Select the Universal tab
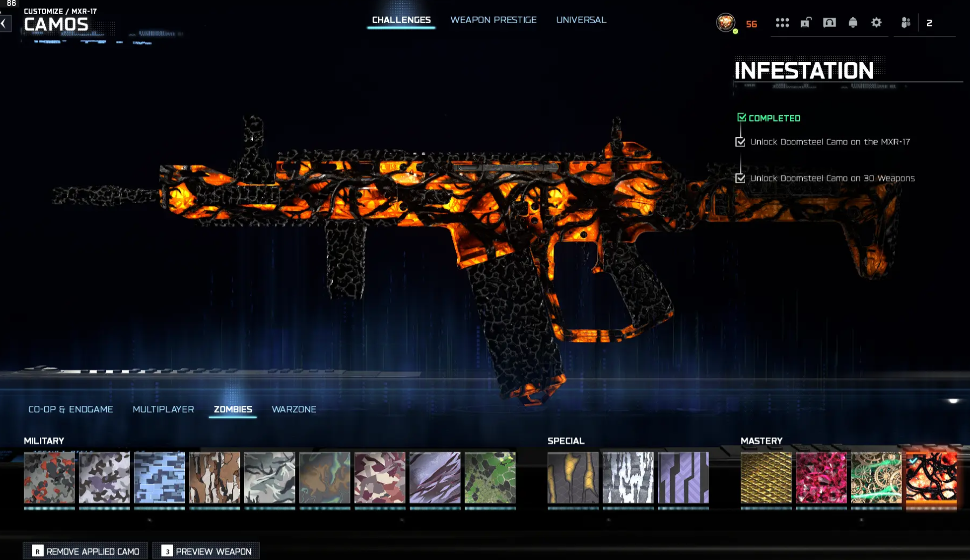This screenshot has height=560, width=970. [x=581, y=20]
